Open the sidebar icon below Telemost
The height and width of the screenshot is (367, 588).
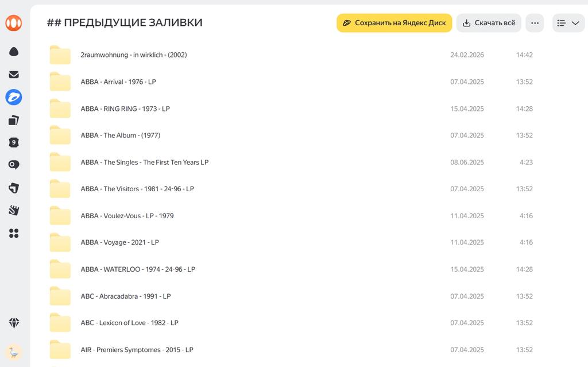tap(14, 188)
